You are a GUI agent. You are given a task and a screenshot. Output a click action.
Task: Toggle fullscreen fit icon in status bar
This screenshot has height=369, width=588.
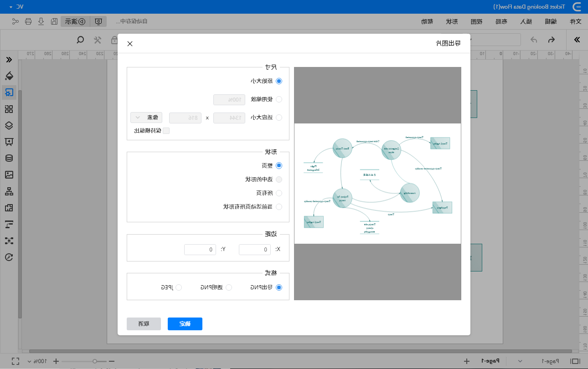(x=16, y=361)
